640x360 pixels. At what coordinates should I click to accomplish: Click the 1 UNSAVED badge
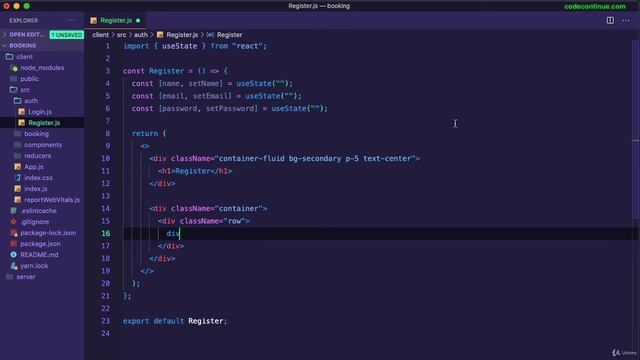[x=67, y=35]
